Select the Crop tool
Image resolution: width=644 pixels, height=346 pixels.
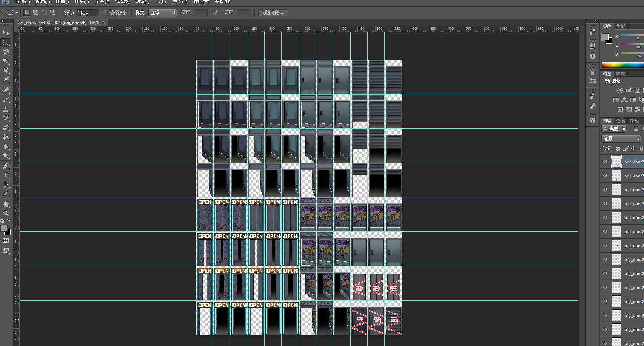pos(6,71)
